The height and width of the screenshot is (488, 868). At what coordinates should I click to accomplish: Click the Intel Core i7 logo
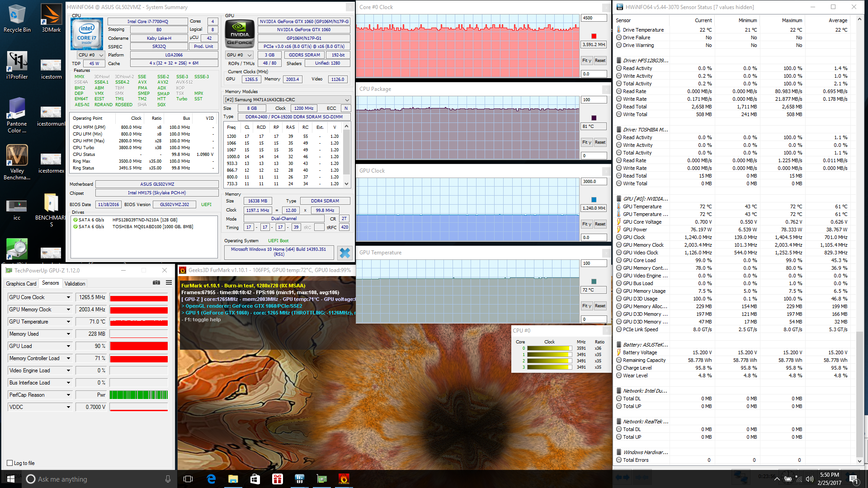[87, 34]
